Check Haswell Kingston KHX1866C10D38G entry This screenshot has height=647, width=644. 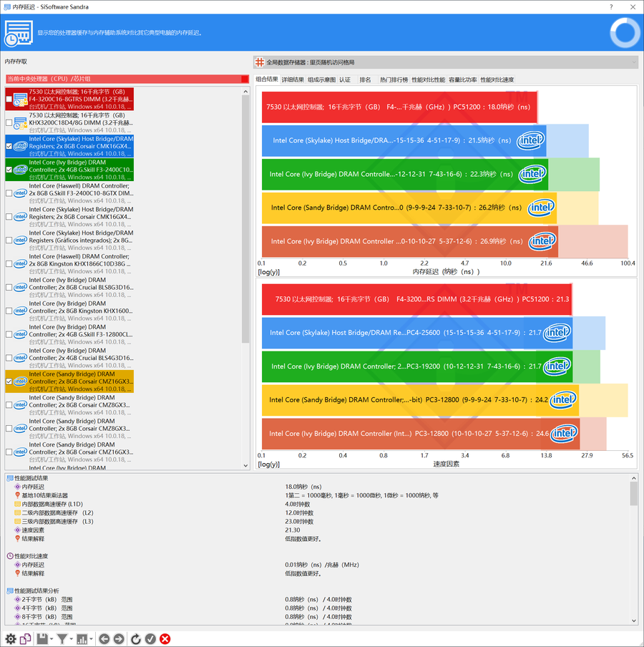[x=9, y=263]
